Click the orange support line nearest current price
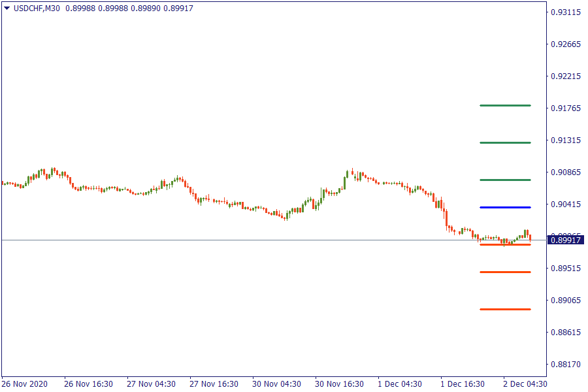 [x=504, y=244]
